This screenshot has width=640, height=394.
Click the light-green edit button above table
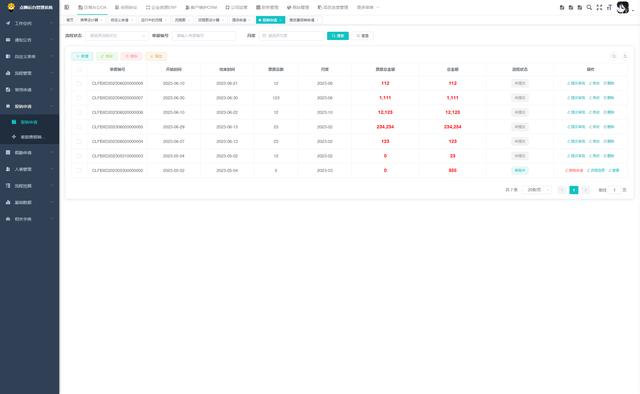pyautogui.click(x=107, y=56)
